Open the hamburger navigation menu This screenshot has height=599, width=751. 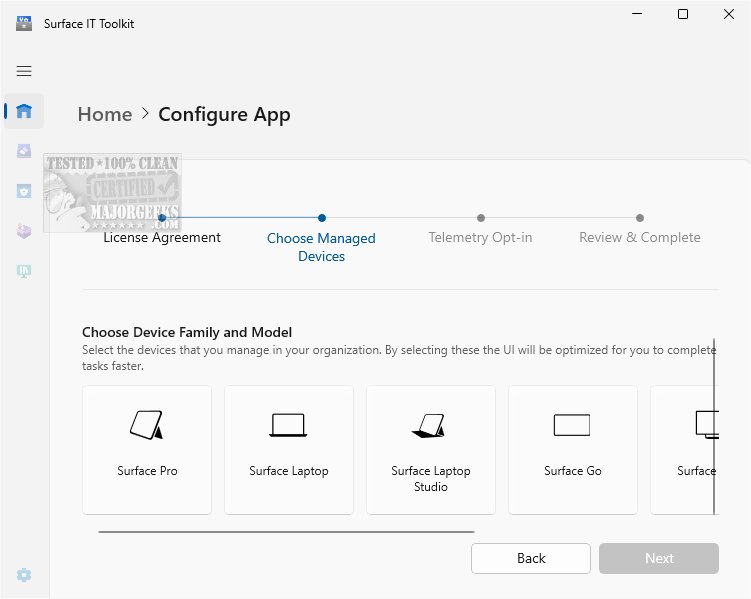[x=24, y=71]
